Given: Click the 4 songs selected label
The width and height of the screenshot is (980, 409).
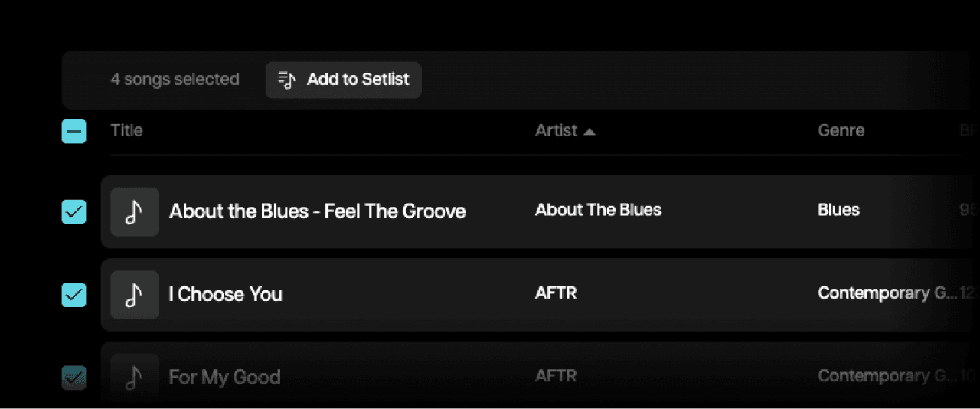Looking at the screenshot, I should pos(175,80).
